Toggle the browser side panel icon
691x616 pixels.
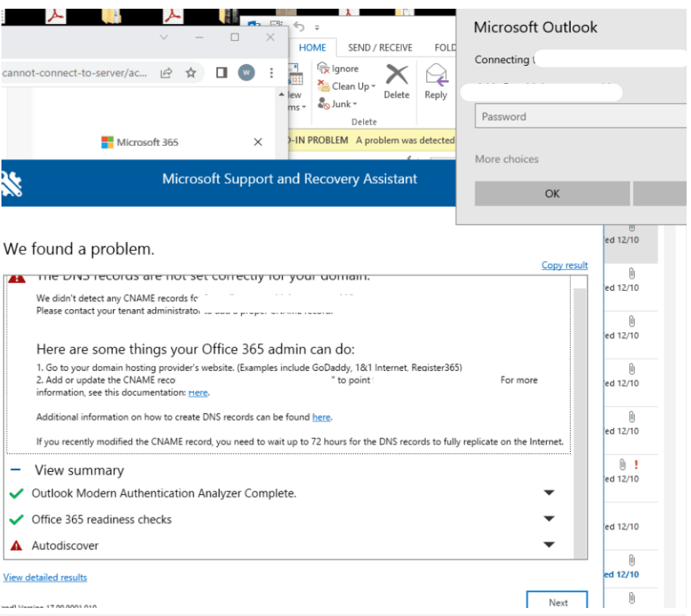(x=222, y=73)
